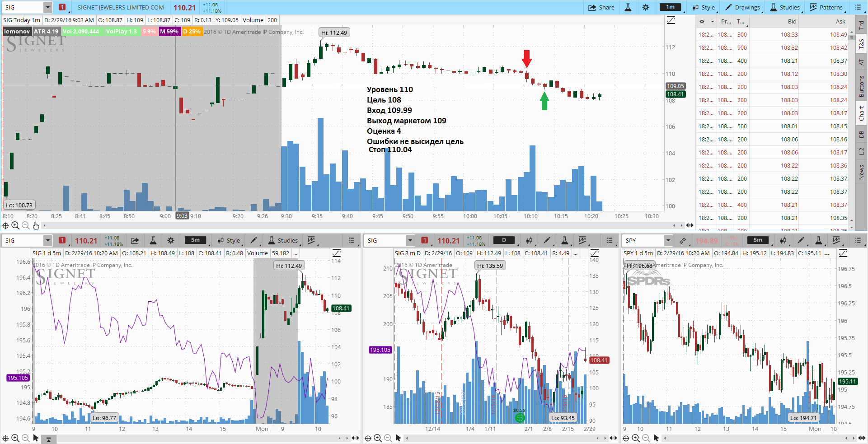868x444 pixels.
Task: Open the Share menu in the top chart
Action: [x=601, y=7]
